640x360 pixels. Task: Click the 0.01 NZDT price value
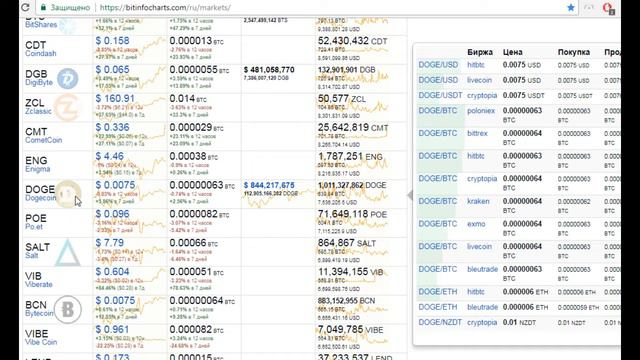(519, 322)
